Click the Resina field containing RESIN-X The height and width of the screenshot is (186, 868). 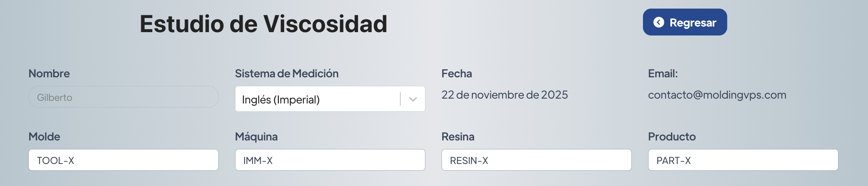[x=536, y=160]
